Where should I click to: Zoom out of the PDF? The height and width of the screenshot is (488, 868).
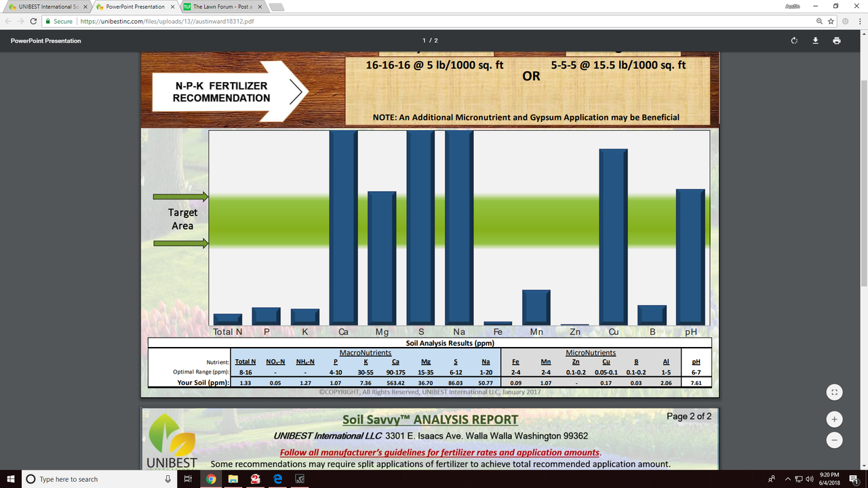pyautogui.click(x=835, y=440)
